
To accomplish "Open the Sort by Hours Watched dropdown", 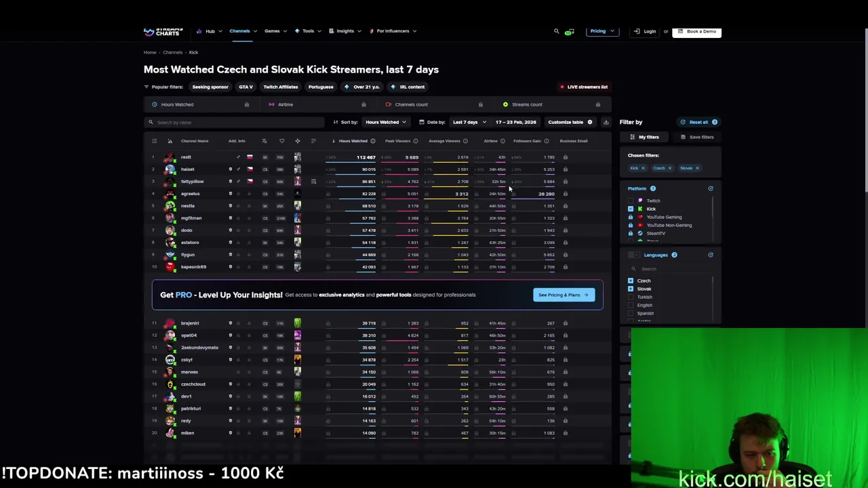I will click(x=385, y=122).
